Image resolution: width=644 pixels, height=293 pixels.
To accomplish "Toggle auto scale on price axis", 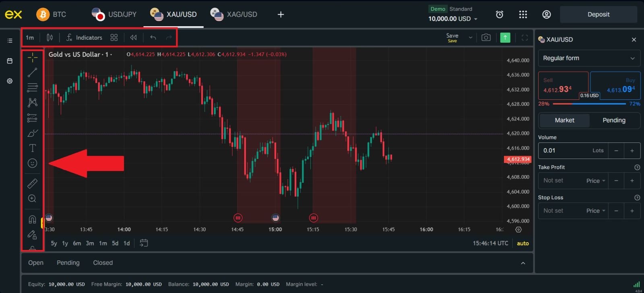I will pos(522,243).
